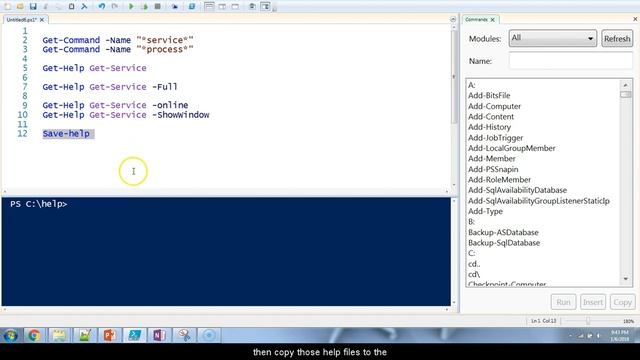Select Backup-SqlDatabase in commands list

(x=504, y=243)
